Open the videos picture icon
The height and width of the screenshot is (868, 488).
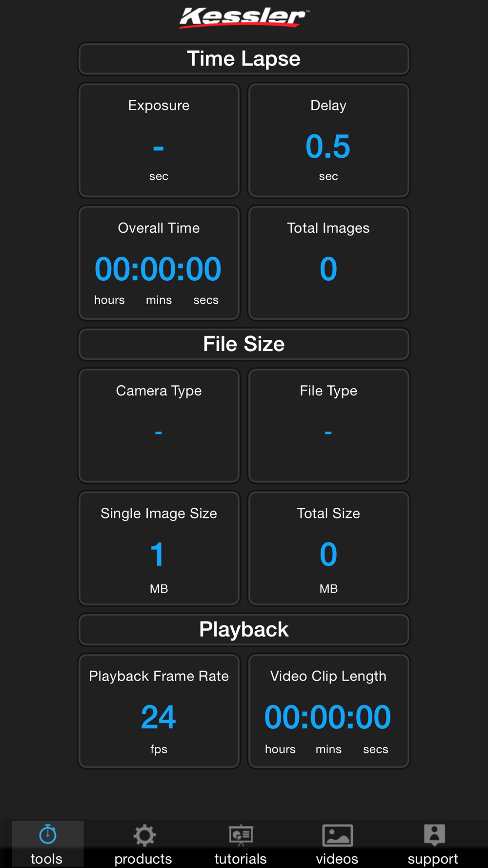[337, 835]
